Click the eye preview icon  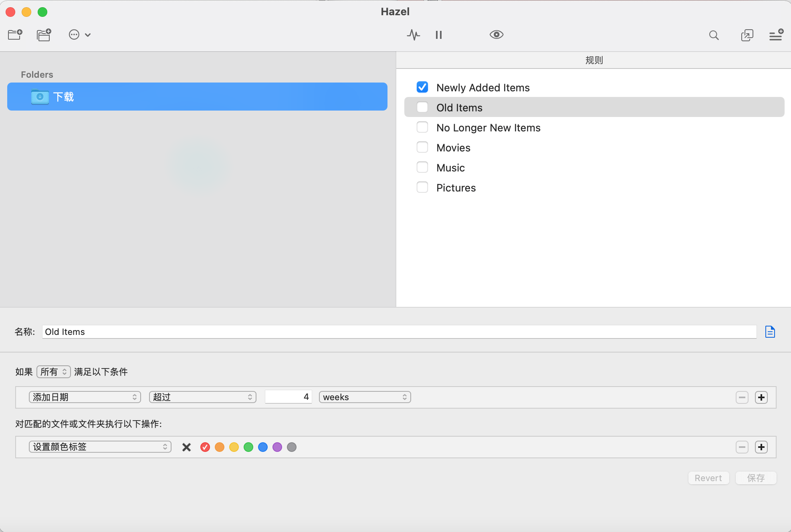(x=496, y=35)
